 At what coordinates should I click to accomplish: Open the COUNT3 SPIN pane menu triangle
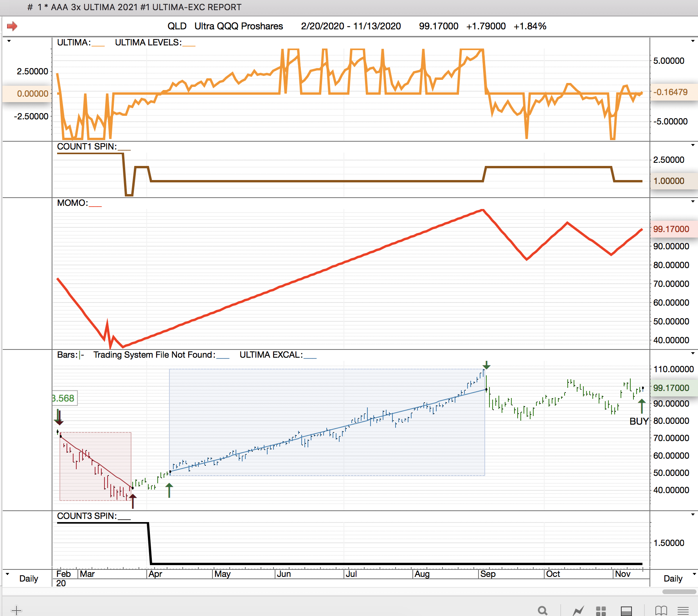tap(693, 515)
